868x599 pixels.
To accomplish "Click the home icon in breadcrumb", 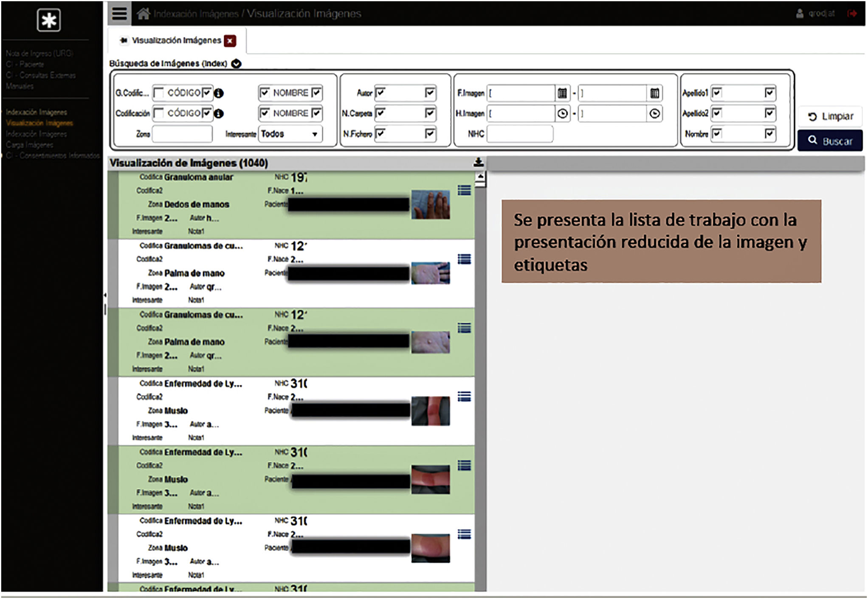I will 143,14.
